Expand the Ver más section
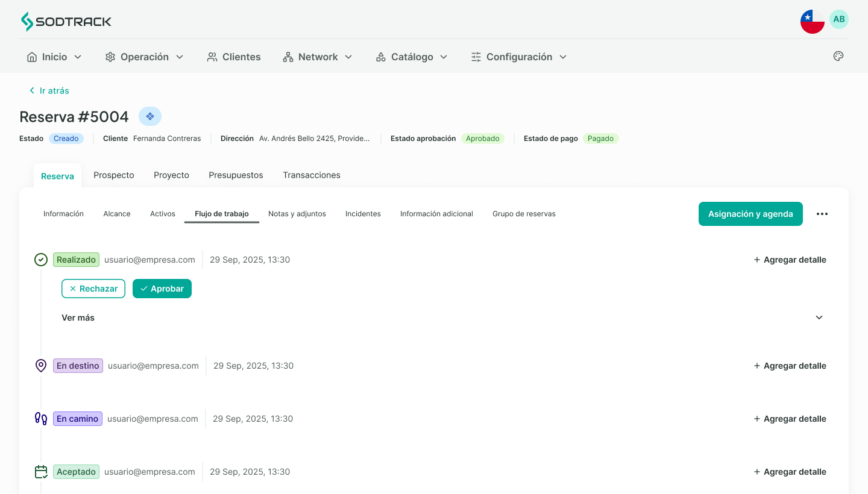This screenshot has height=494, width=868. [78, 317]
